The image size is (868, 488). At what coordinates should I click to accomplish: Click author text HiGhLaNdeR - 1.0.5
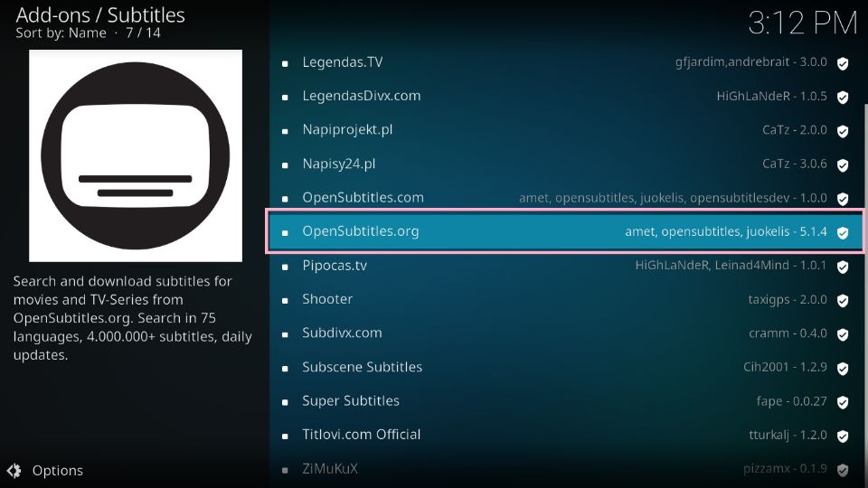click(x=771, y=97)
